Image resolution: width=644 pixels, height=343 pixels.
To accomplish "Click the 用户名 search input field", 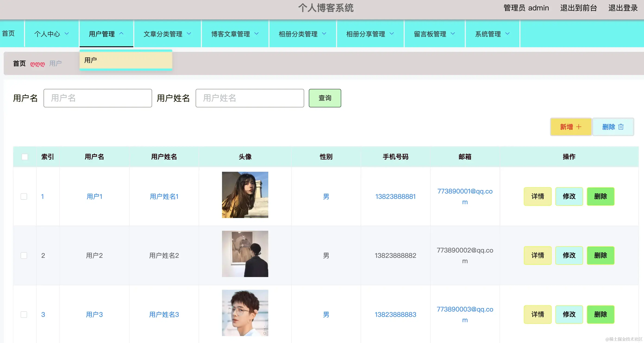I will (x=97, y=98).
